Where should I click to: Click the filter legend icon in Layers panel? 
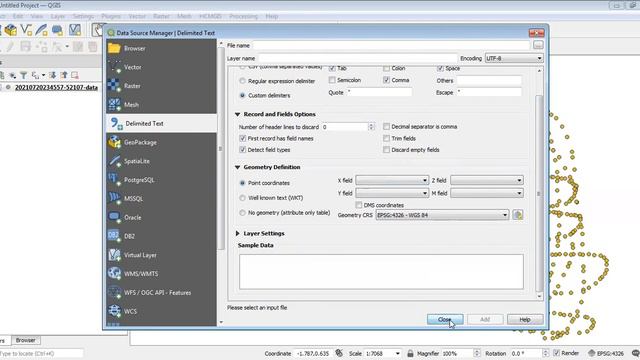click(24, 75)
